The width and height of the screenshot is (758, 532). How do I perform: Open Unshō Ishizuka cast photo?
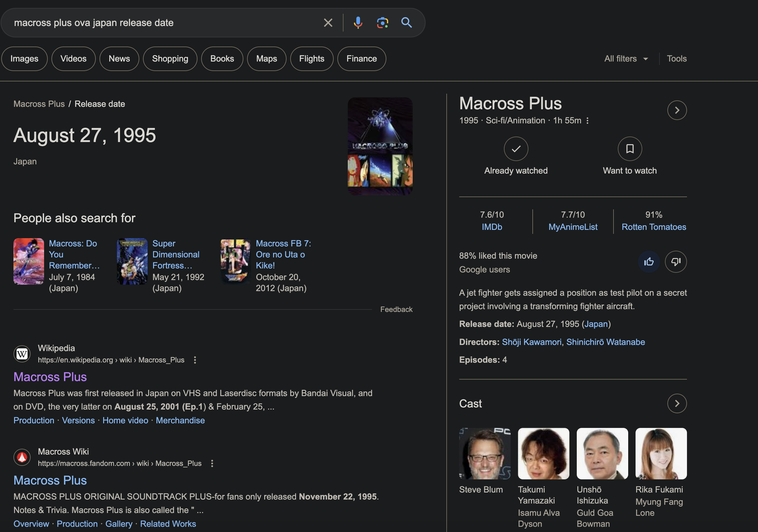point(602,454)
